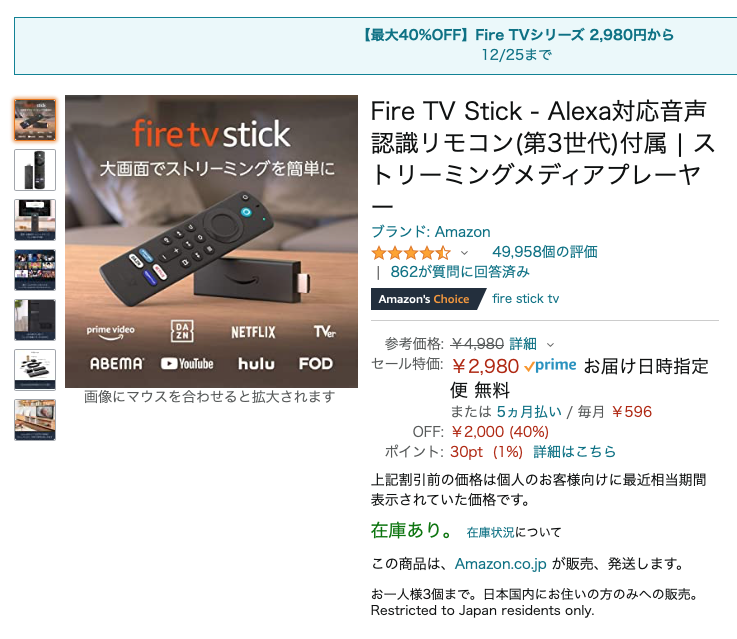This screenshot has width=737, height=639.
Task: Click the fire stick tv keyword link
Action: 525,298
